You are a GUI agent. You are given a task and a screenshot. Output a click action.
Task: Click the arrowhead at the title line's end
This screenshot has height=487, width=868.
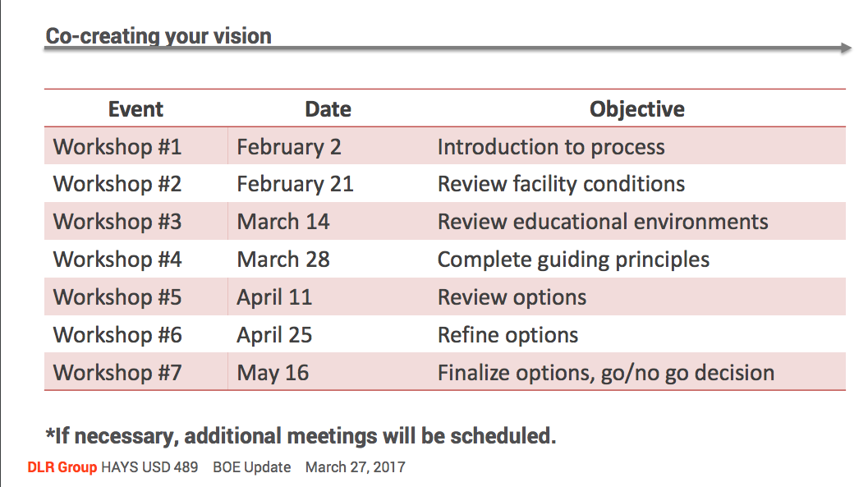click(x=846, y=49)
